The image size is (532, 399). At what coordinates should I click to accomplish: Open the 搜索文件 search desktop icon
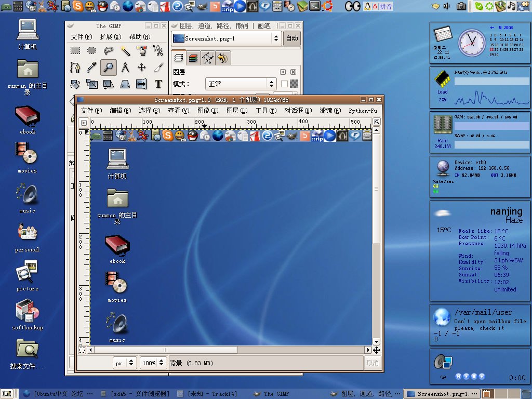click(x=27, y=354)
